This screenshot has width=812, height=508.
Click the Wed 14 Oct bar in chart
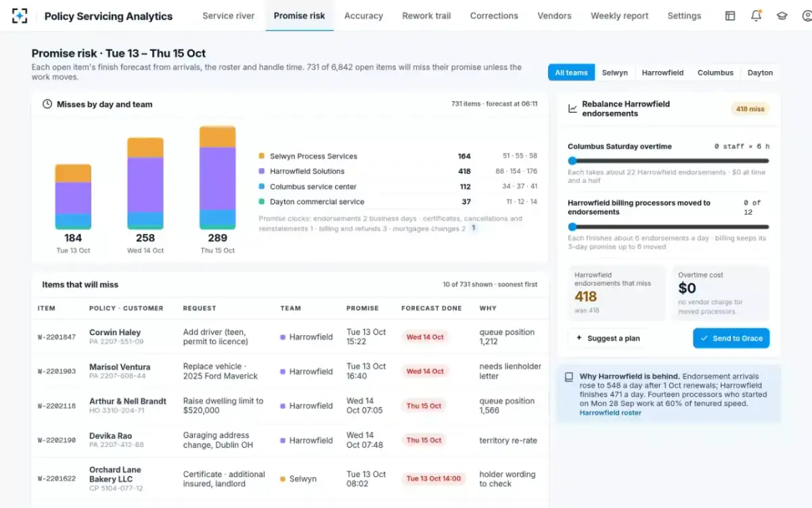click(145, 184)
